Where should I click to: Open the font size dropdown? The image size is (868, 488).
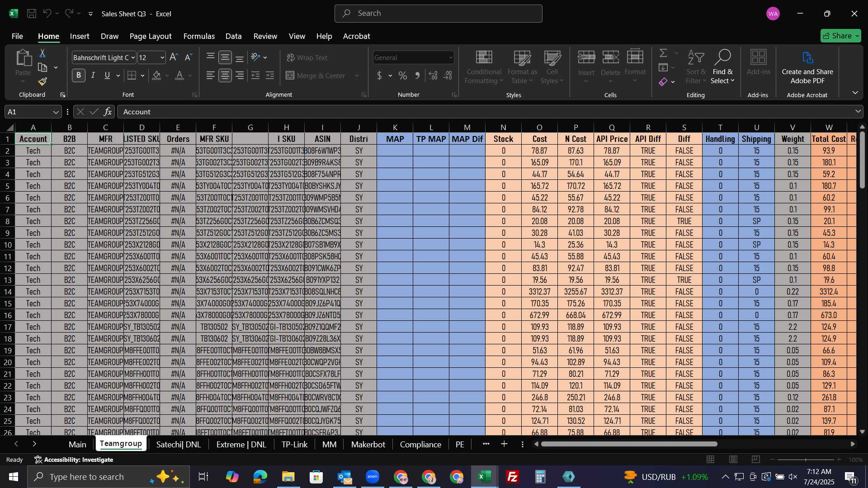(x=162, y=57)
